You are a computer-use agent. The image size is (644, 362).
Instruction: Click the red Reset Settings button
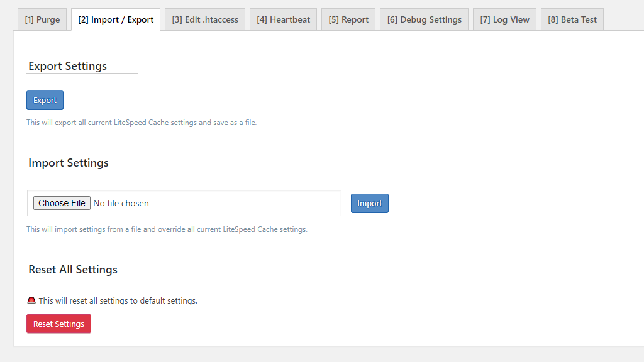tap(58, 324)
